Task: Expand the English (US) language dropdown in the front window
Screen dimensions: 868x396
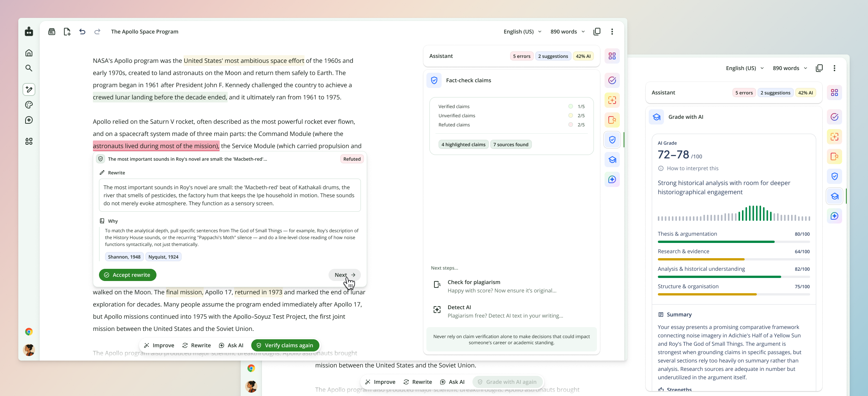Action: tap(522, 32)
